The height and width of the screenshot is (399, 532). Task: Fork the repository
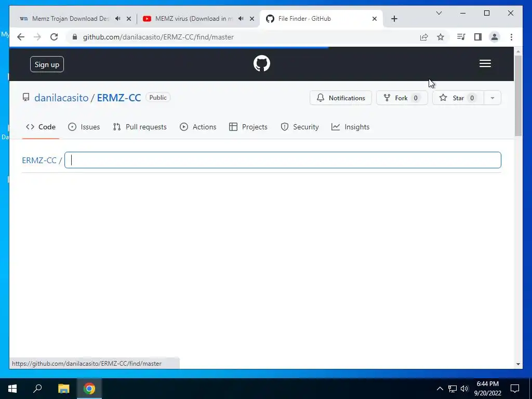pos(402,98)
